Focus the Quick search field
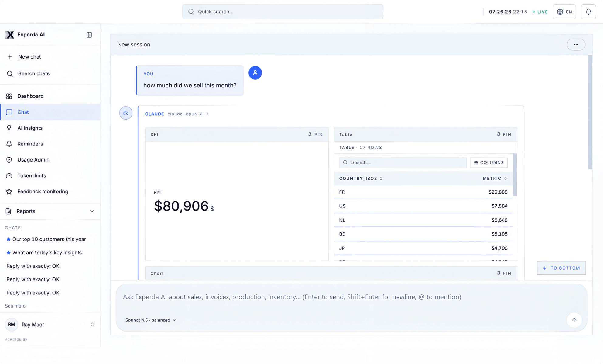 (x=283, y=12)
